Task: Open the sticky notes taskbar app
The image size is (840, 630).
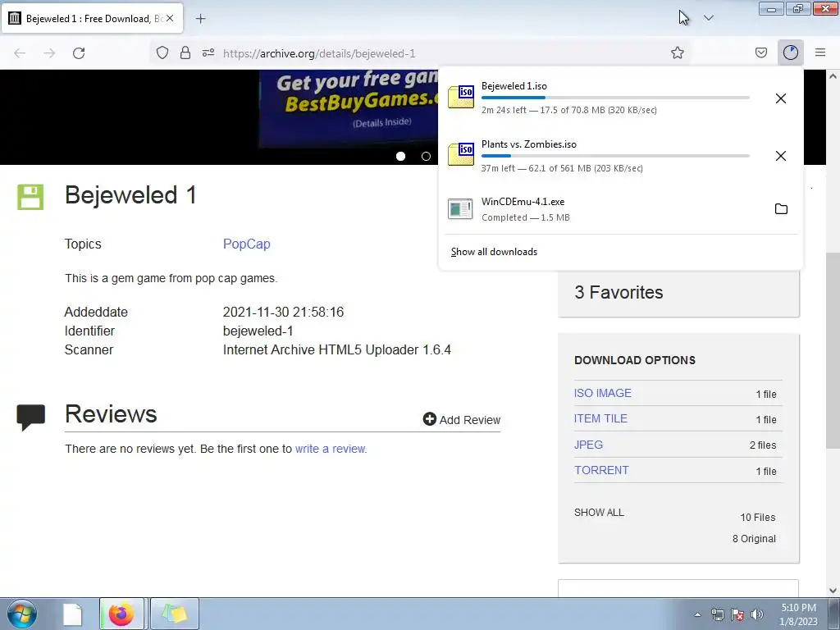Action: point(175,614)
